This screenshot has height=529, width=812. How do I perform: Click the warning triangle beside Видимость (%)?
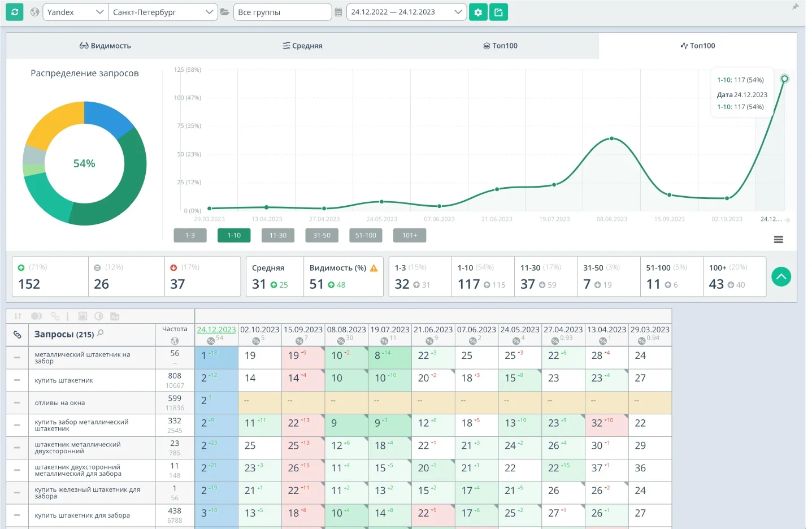374,268
